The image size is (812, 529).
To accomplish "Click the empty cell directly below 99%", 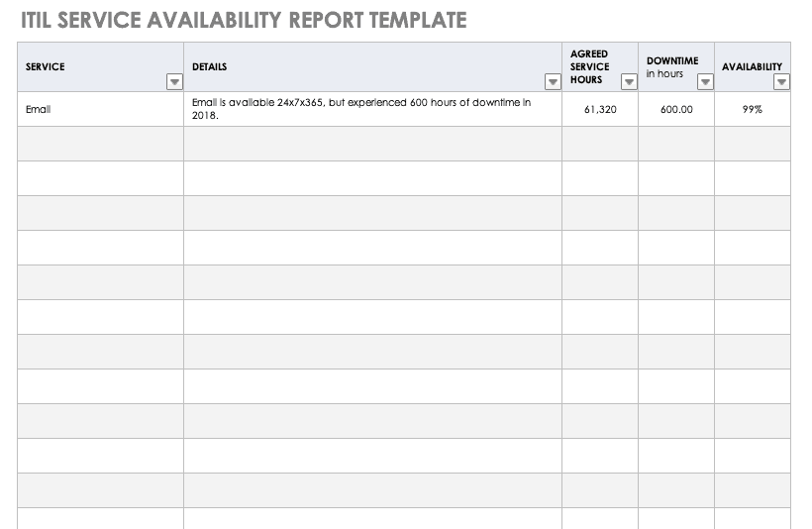I will (x=752, y=144).
